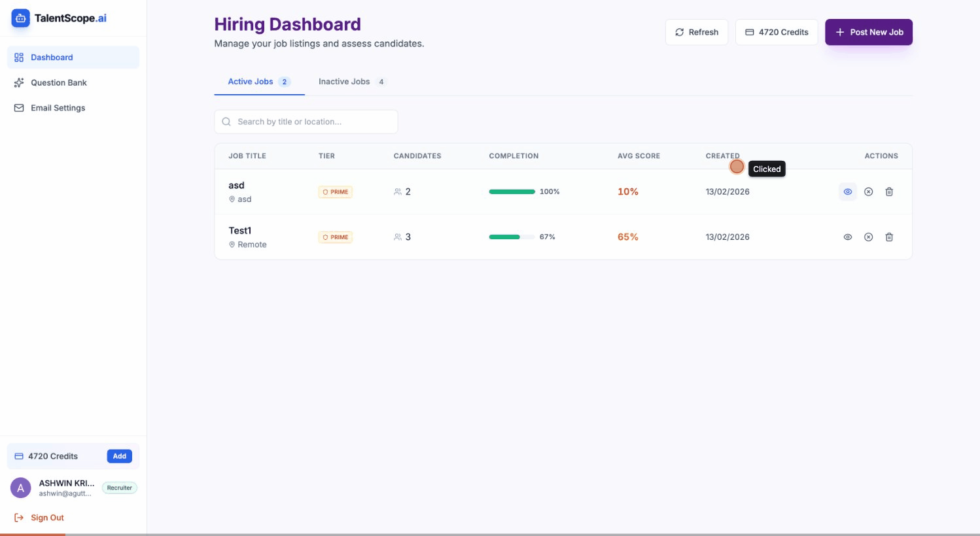Viewport: 980px width, 536px height.
Task: Click the search magnifier icon
Action: coord(226,122)
